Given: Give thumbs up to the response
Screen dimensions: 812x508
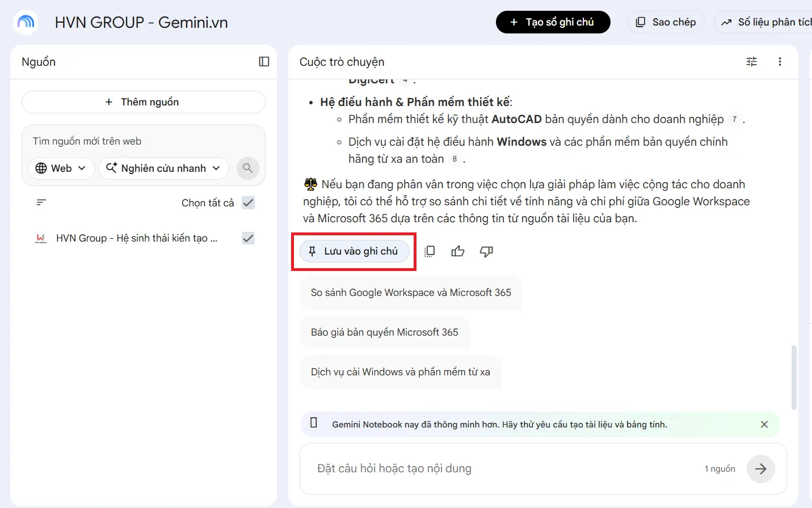Looking at the screenshot, I should coord(458,251).
